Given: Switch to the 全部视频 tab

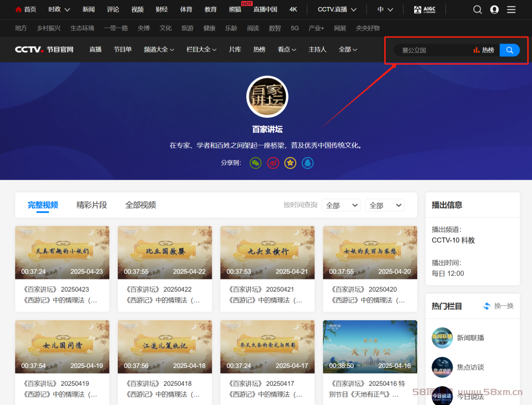Looking at the screenshot, I should tap(140, 205).
